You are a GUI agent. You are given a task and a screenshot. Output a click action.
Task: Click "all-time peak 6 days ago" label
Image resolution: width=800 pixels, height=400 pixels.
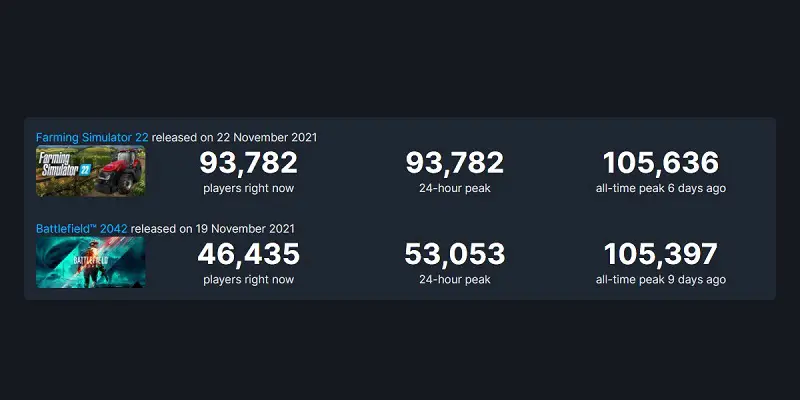pyautogui.click(x=661, y=187)
